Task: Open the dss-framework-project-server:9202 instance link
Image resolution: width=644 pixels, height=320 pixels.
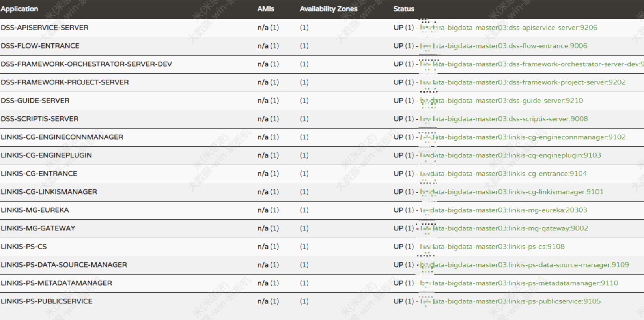Action: click(x=523, y=82)
